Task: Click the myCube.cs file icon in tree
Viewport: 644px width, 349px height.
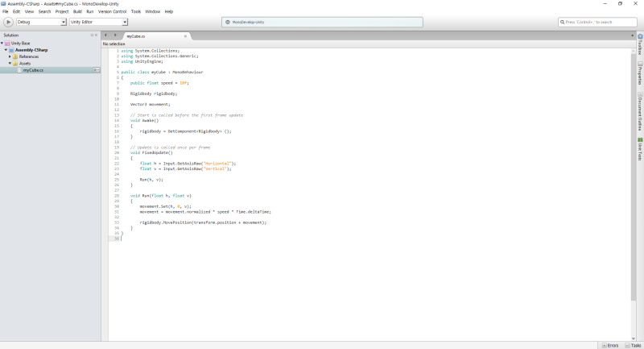Action: point(19,70)
